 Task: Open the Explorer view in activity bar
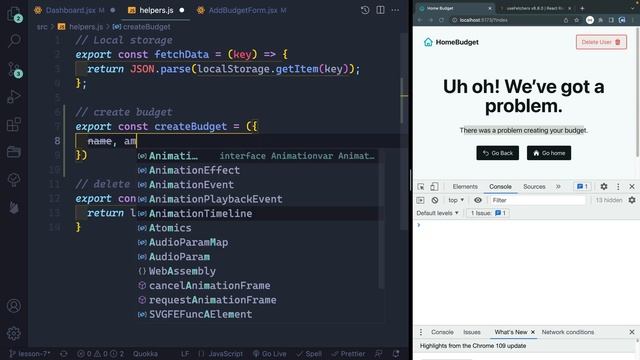click(x=14, y=14)
